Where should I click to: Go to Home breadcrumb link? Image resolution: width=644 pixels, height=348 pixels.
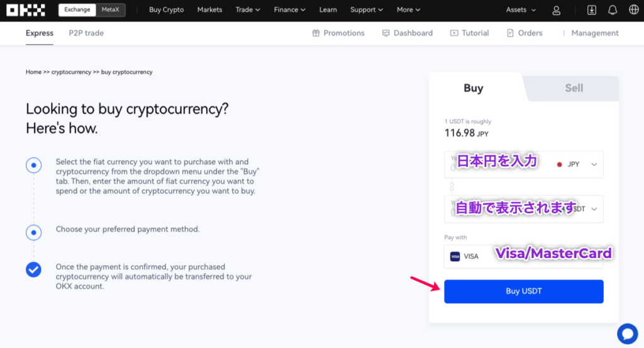tap(34, 72)
